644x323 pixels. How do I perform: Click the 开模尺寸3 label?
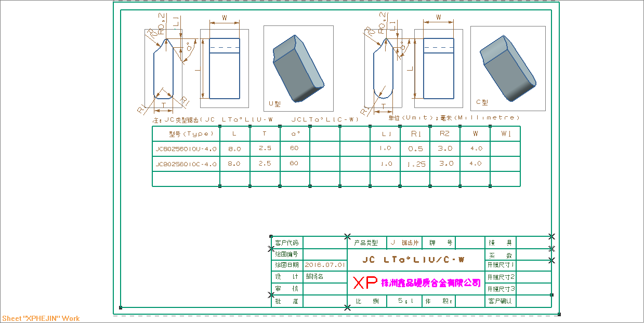501,289
